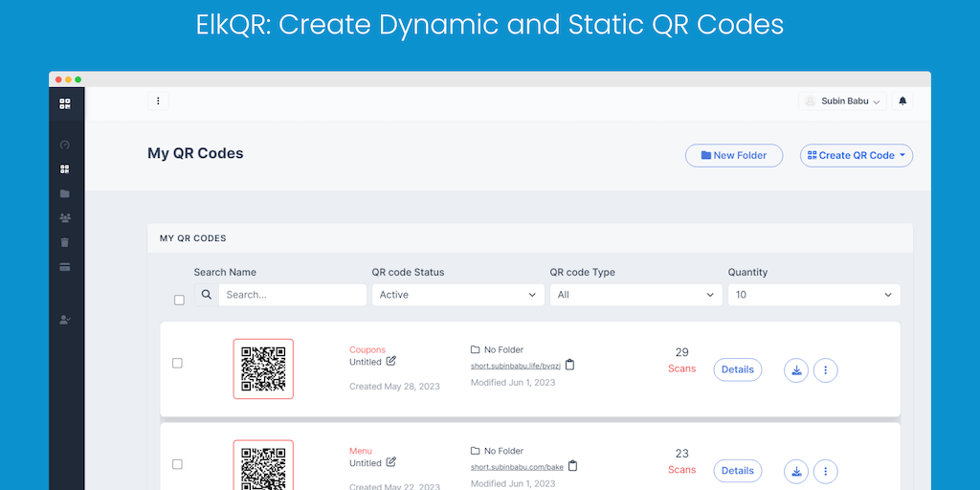Open the QR code Status dropdown

pos(458,295)
